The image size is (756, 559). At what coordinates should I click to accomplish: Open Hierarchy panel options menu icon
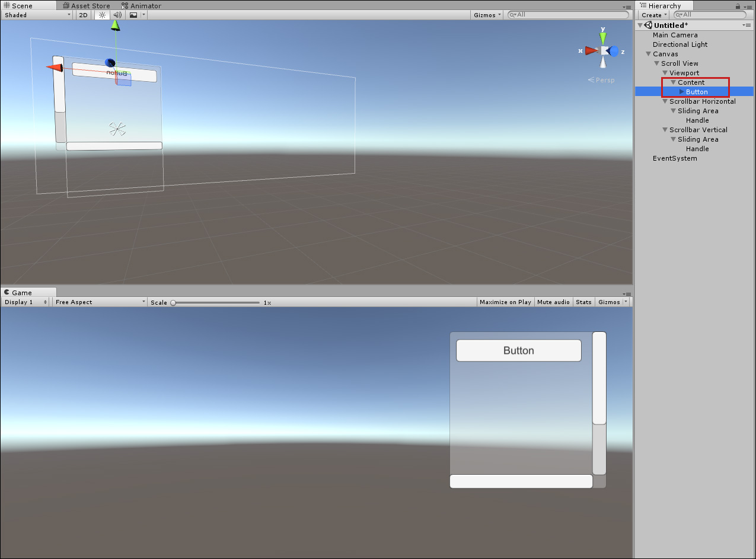[x=748, y=7]
